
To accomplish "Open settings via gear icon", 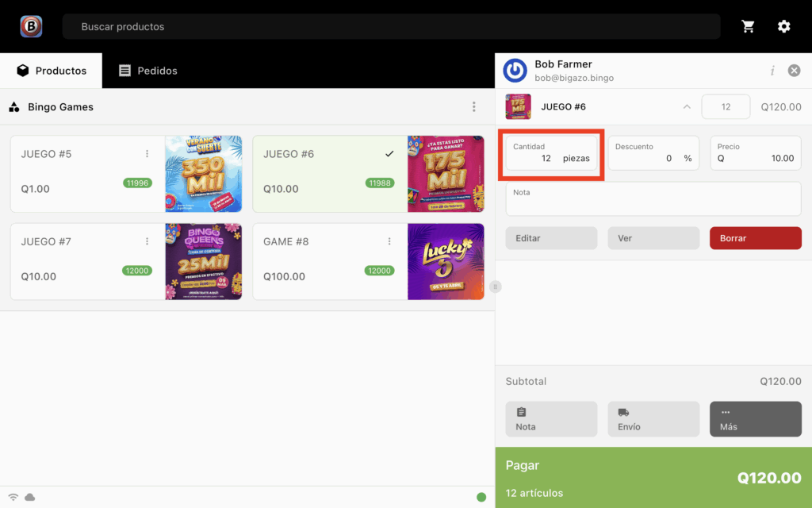I will tap(784, 26).
